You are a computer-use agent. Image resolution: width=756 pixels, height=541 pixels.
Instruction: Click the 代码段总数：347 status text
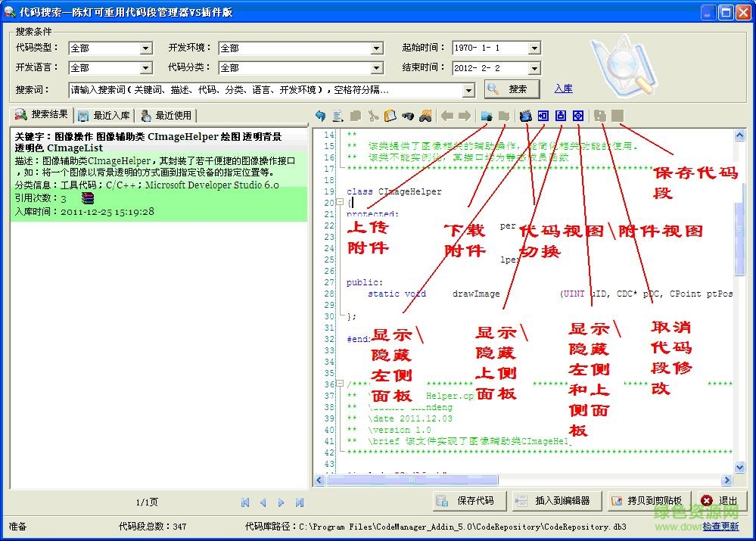pos(152,527)
